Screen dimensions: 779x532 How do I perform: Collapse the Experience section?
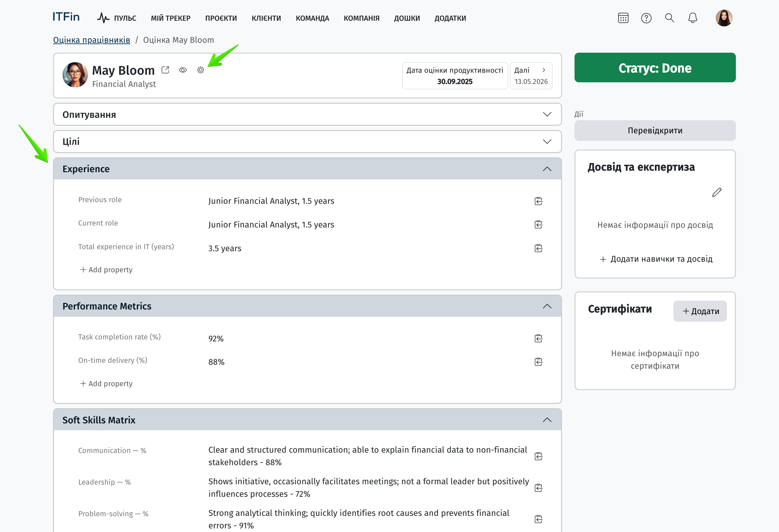pyautogui.click(x=547, y=169)
